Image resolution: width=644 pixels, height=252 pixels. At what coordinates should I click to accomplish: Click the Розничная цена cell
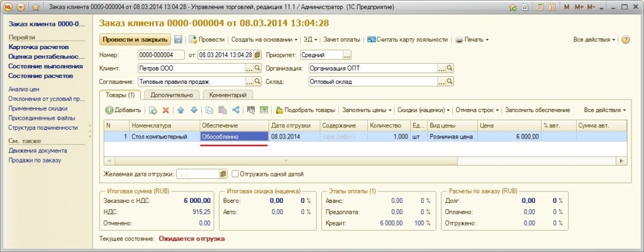point(452,137)
